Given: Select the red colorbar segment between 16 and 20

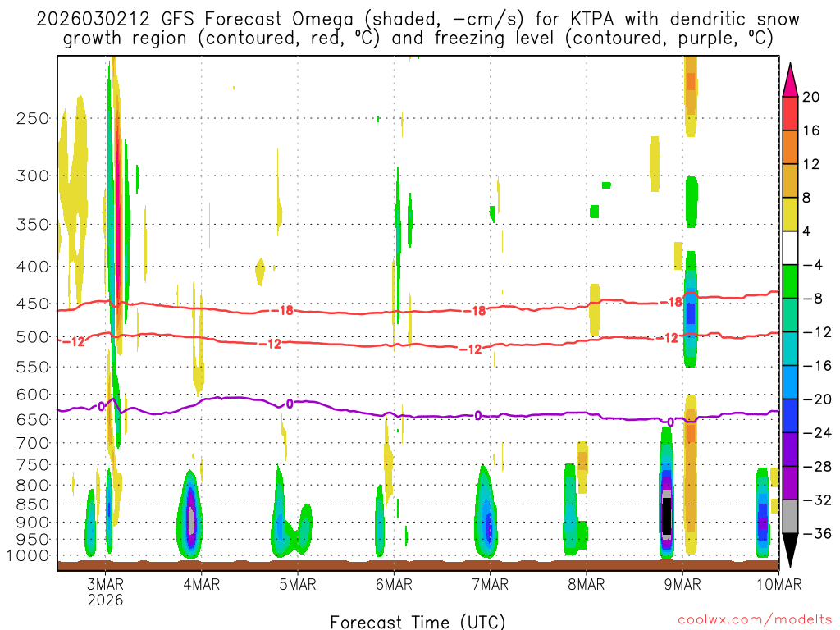Looking at the screenshot, I should pyautogui.click(x=791, y=113).
